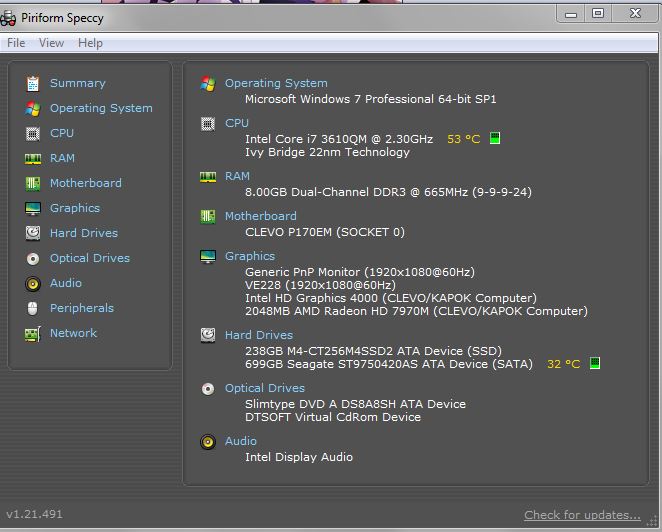This screenshot has height=532, width=662.
Task: Click the 53 °C CPU temperature value
Action: click(x=464, y=139)
